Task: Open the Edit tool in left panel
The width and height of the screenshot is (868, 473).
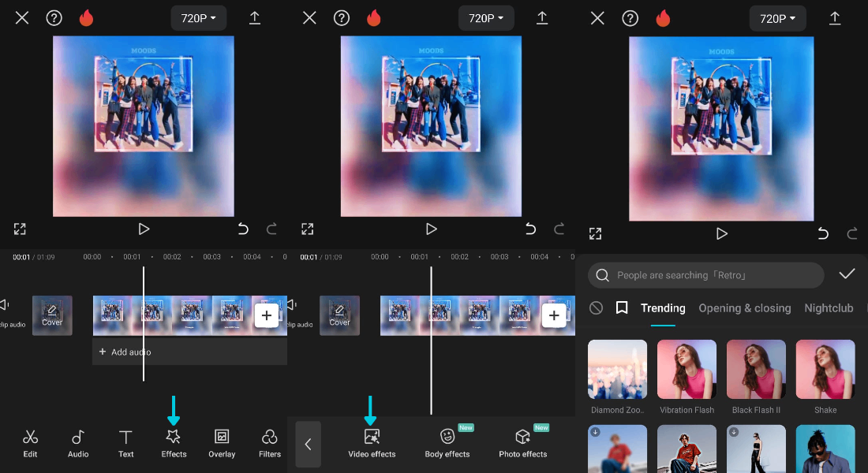Action: tap(30, 444)
